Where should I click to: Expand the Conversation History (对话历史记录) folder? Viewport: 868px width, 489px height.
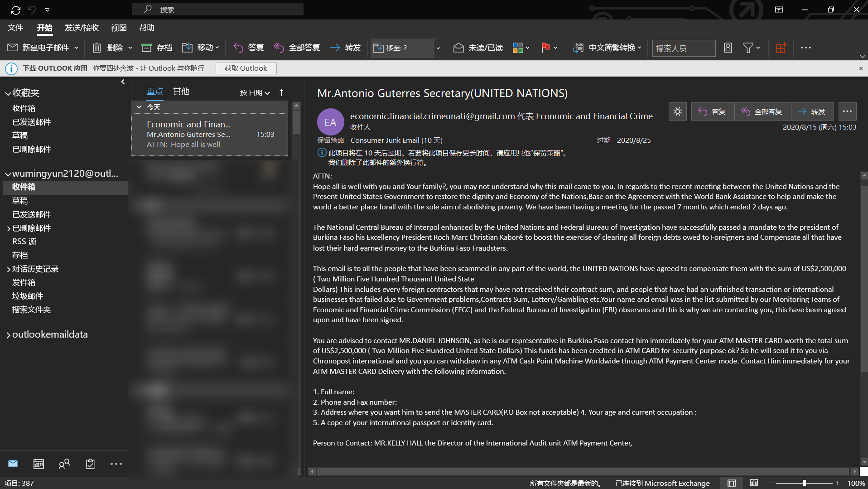coord(8,269)
